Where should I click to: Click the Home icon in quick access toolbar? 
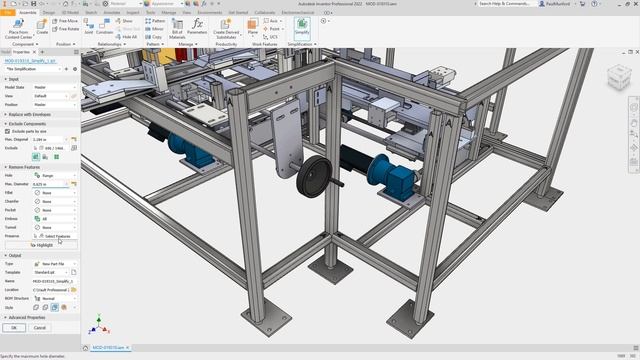click(x=66, y=4)
